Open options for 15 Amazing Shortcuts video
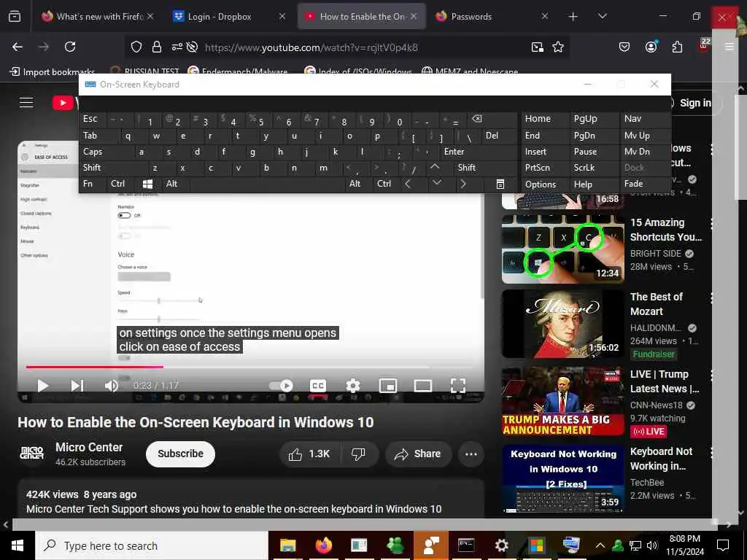This screenshot has height=560, width=747. 711,222
